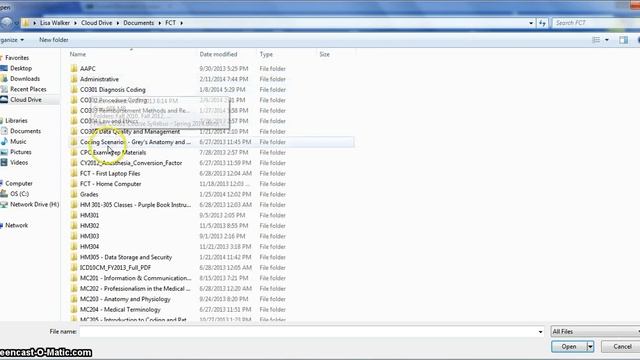640x360 pixels.
Task: Click the New folder button
Action: (53, 40)
